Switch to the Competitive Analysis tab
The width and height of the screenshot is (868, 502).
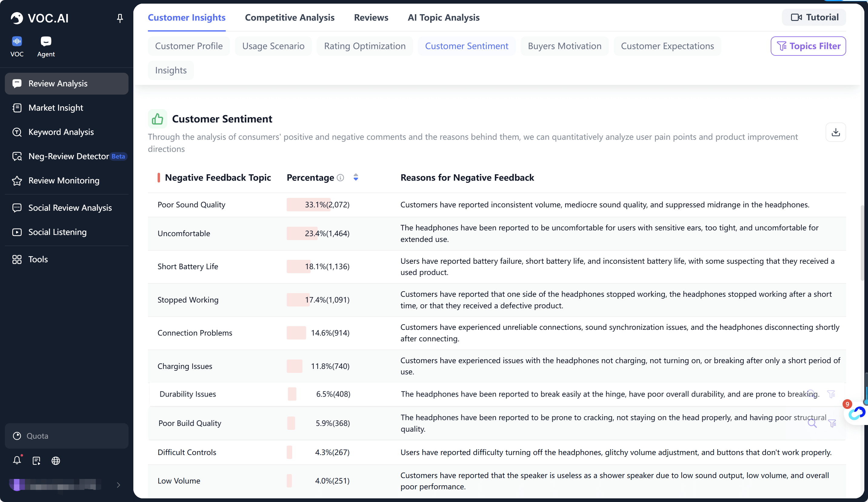tap(289, 18)
